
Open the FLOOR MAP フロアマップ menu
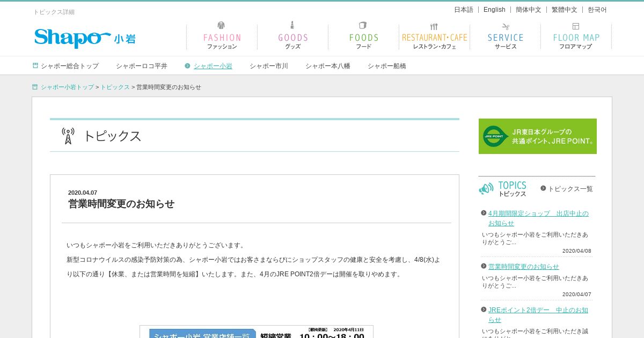[x=576, y=37]
